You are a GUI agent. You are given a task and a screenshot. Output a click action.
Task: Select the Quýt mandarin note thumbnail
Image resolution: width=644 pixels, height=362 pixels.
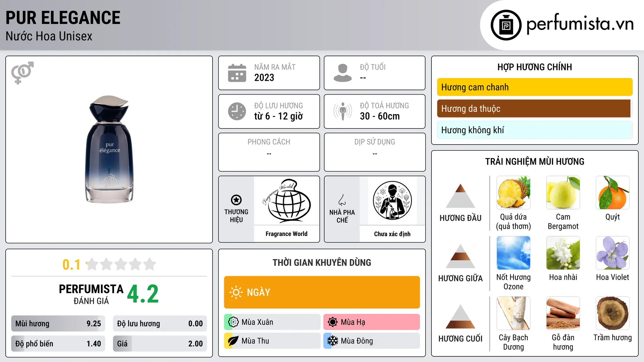613,193
